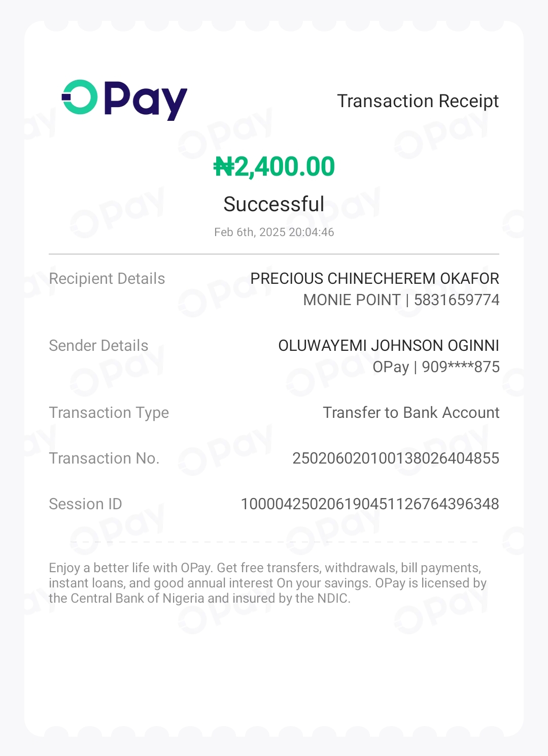Click recipient name PRECIOUS CHINECHEREM OKAFOR
548x756 pixels.
[x=374, y=278]
